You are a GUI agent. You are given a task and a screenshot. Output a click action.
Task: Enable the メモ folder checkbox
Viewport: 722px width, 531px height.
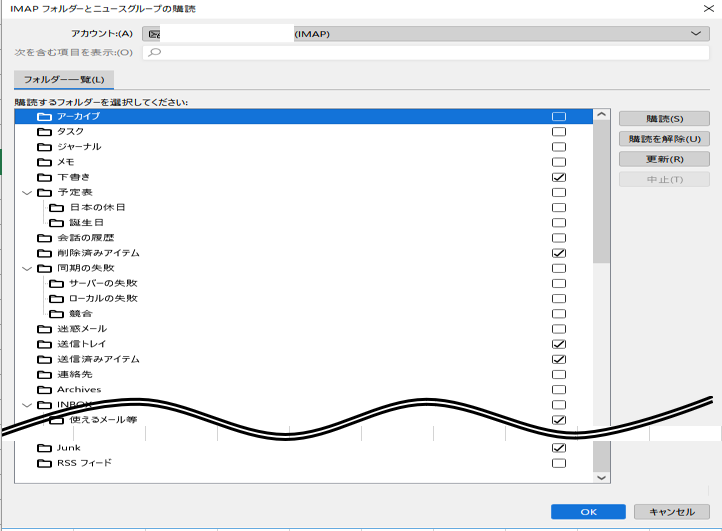(x=559, y=162)
